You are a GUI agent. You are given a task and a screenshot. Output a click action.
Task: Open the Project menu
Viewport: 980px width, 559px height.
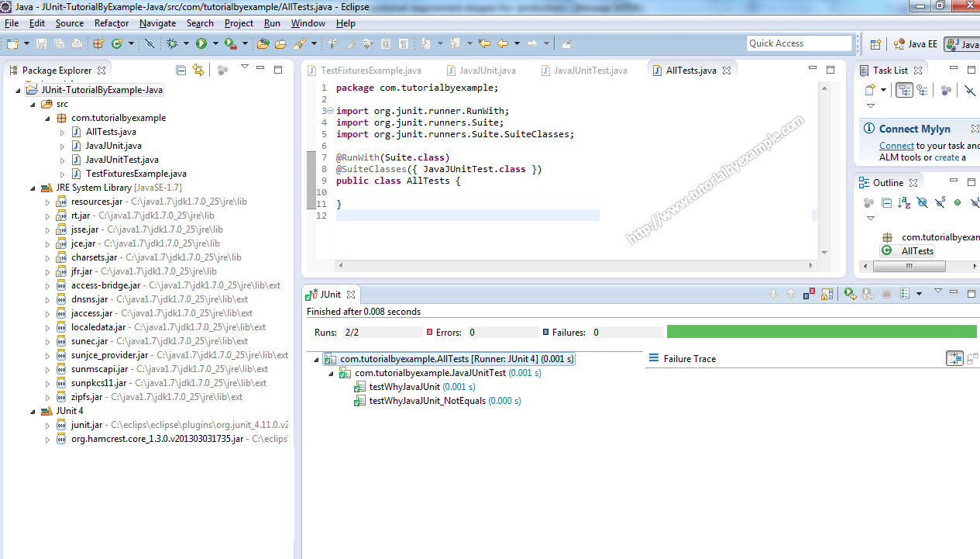tap(239, 23)
